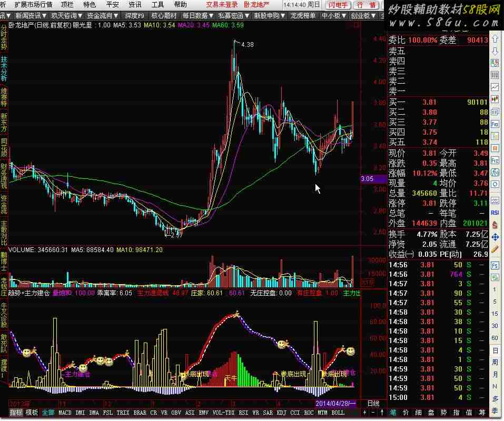The image size is (504, 421).
Task: Click 深度F9 button
Action: pyautogui.click(x=135, y=15)
